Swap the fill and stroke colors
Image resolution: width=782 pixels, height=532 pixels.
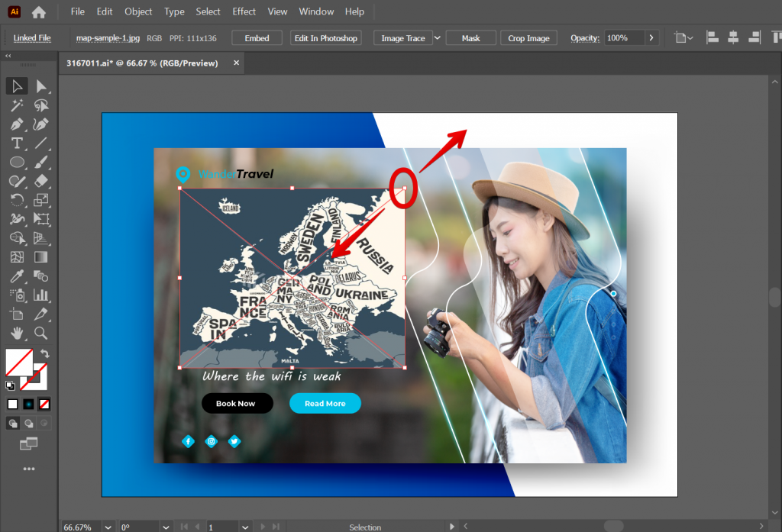pyautogui.click(x=44, y=353)
